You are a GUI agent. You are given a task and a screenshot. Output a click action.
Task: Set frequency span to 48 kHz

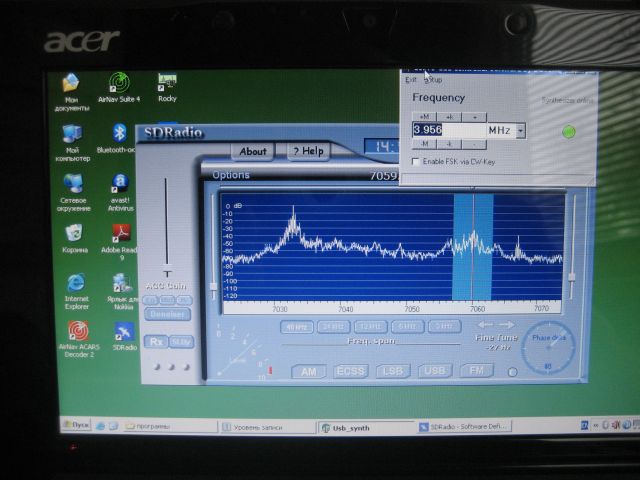297,327
